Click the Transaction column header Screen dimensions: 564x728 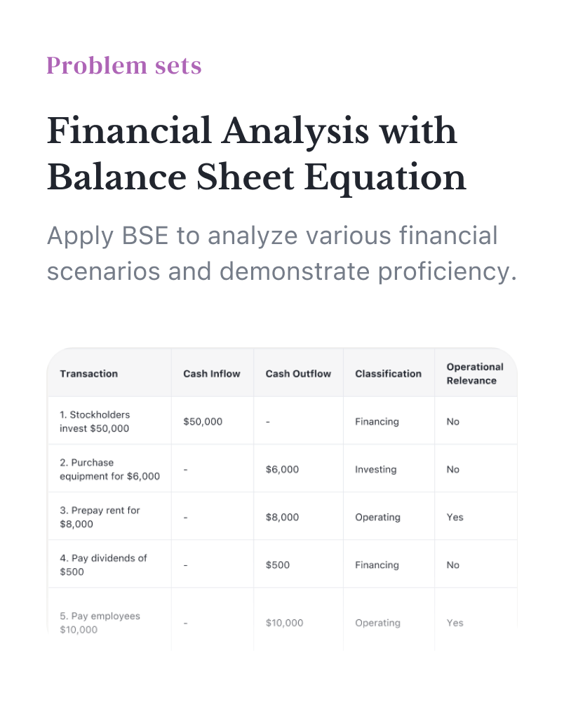(88, 374)
